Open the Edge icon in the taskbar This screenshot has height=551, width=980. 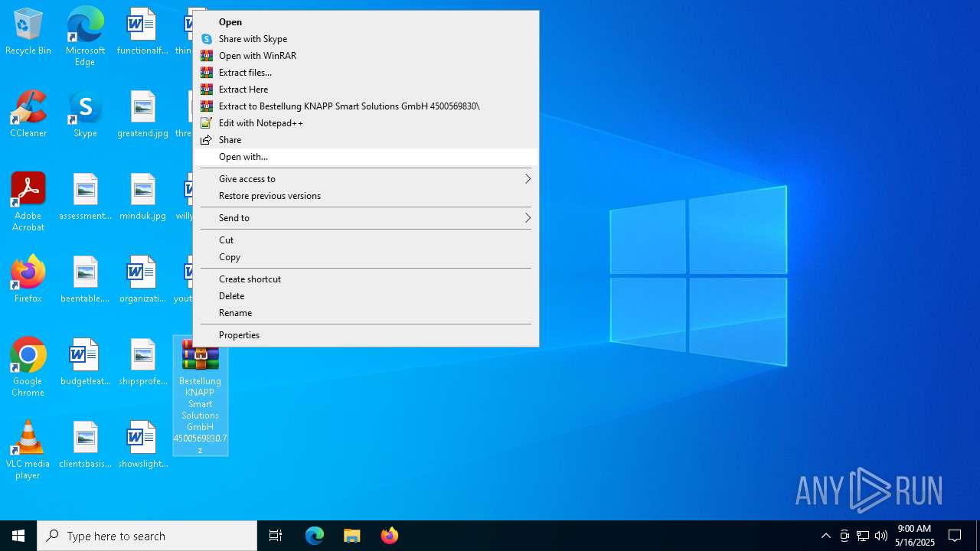315,536
